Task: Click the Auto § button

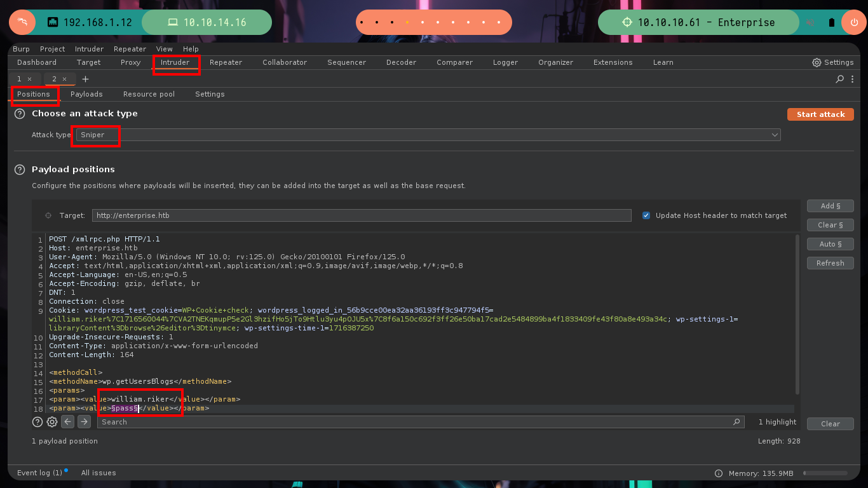Action: tap(831, 244)
